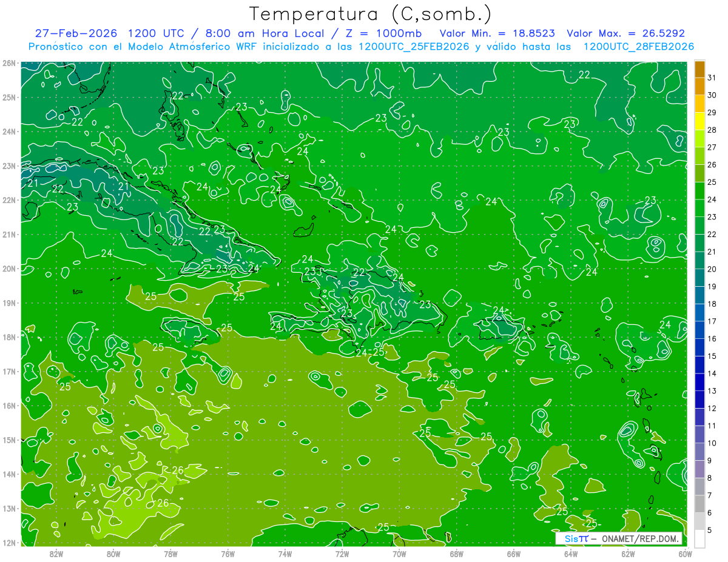Click the '19N' latitude label
The width and height of the screenshot is (728, 562).
click(8, 303)
